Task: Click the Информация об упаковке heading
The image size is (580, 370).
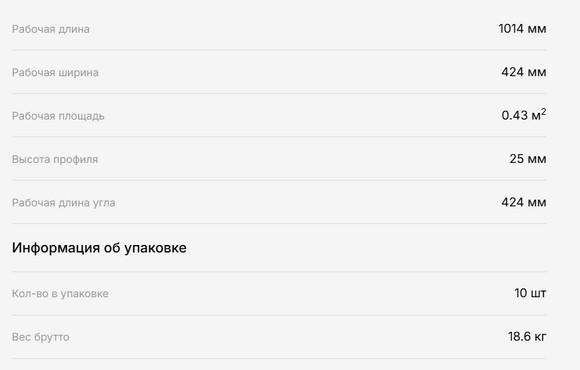Action: point(99,248)
